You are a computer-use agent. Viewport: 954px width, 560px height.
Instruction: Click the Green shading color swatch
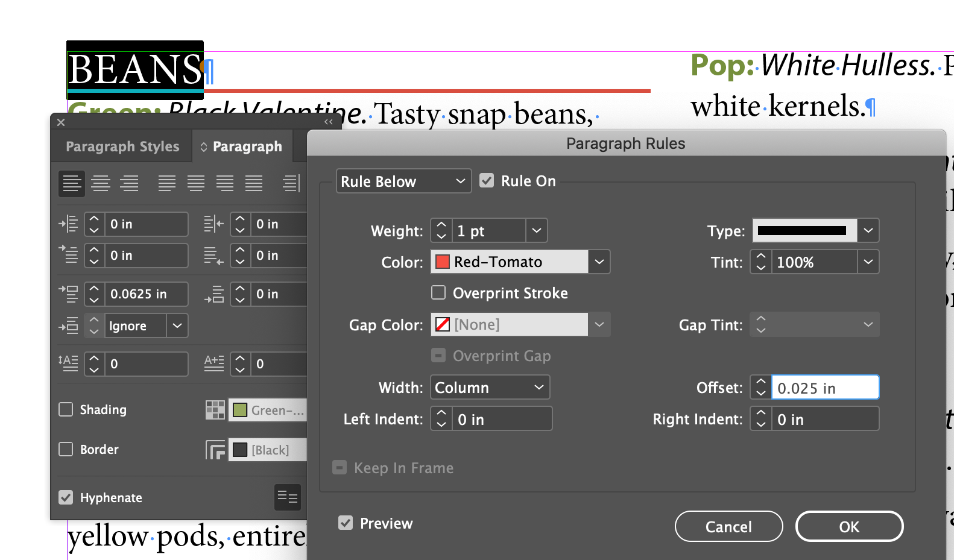(x=240, y=410)
